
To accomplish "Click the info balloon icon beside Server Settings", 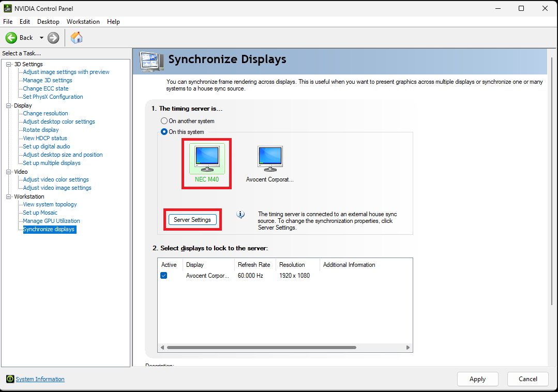I will coord(240,215).
